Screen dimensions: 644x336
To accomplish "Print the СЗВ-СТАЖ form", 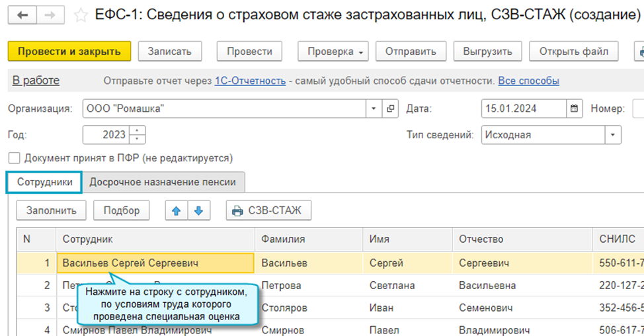I will (268, 211).
